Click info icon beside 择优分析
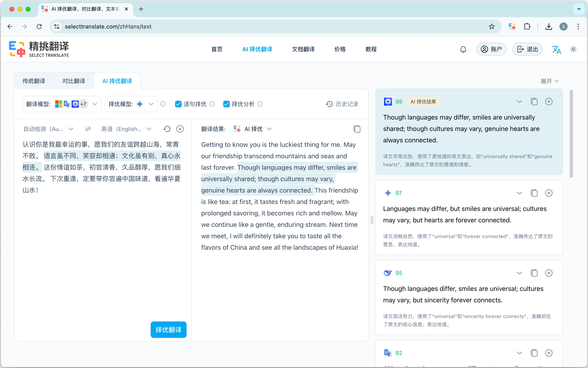This screenshot has height=368, width=588. (x=260, y=104)
